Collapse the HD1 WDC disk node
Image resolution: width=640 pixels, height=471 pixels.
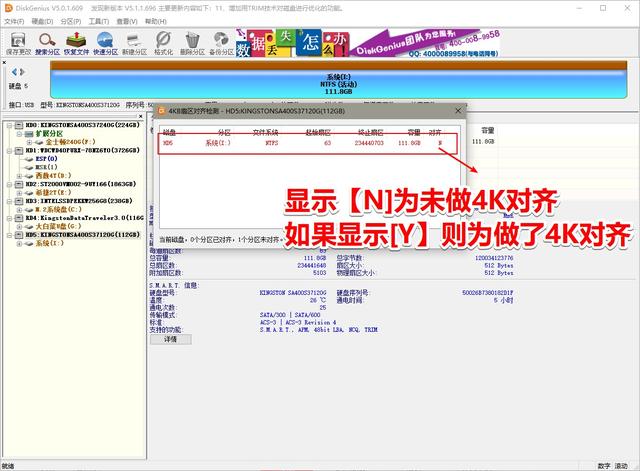(x=9, y=150)
